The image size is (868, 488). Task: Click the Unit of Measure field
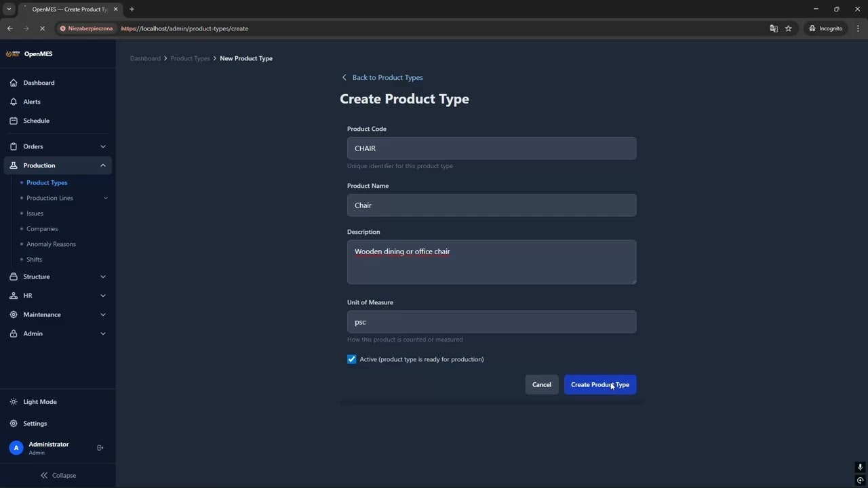click(492, 322)
